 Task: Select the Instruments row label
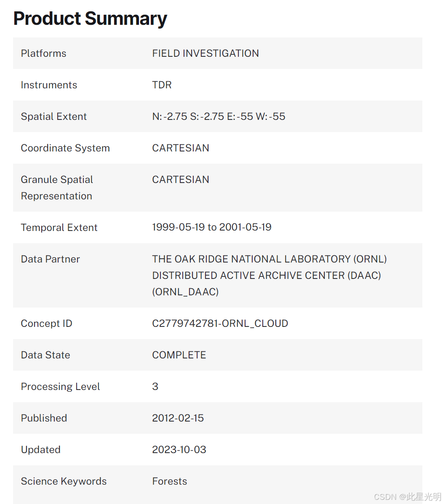click(49, 85)
